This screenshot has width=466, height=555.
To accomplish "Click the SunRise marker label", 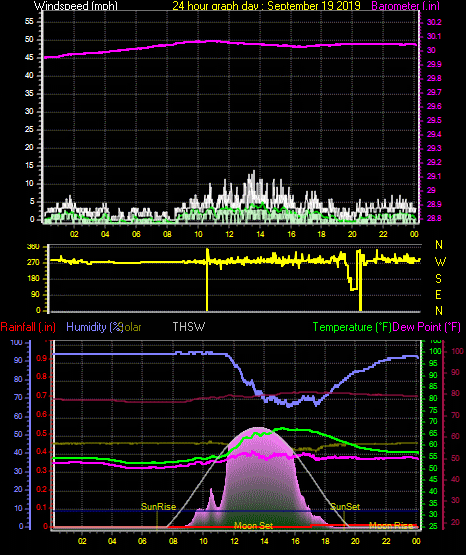I will click(159, 507).
